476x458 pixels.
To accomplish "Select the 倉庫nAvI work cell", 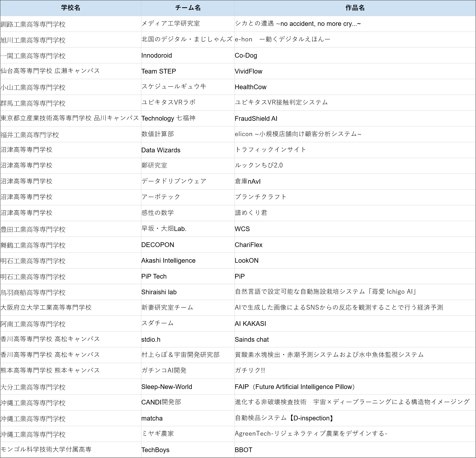I will [247, 181].
